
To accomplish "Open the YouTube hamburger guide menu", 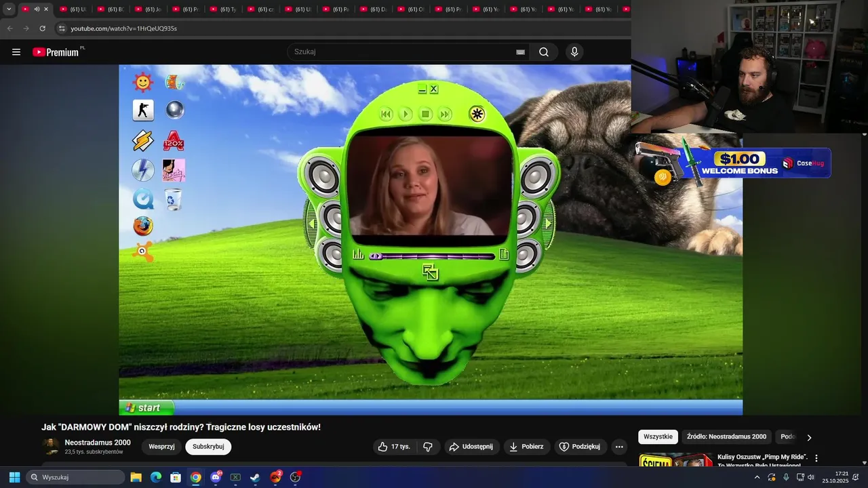I will (16, 52).
